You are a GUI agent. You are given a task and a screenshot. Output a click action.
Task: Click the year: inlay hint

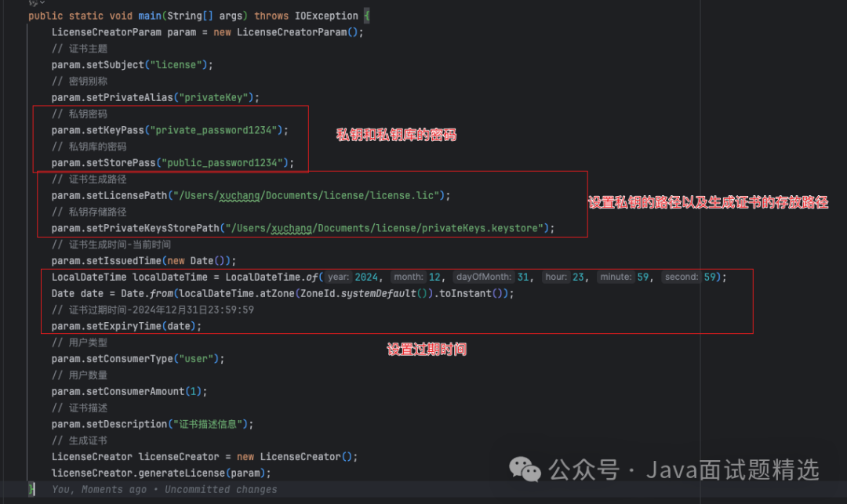tap(339, 277)
